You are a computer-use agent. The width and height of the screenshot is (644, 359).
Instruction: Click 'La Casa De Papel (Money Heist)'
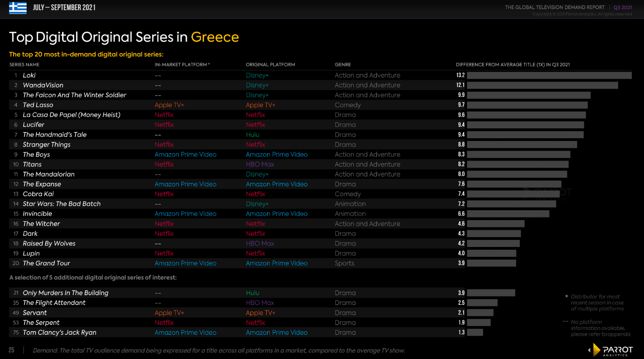click(x=71, y=115)
